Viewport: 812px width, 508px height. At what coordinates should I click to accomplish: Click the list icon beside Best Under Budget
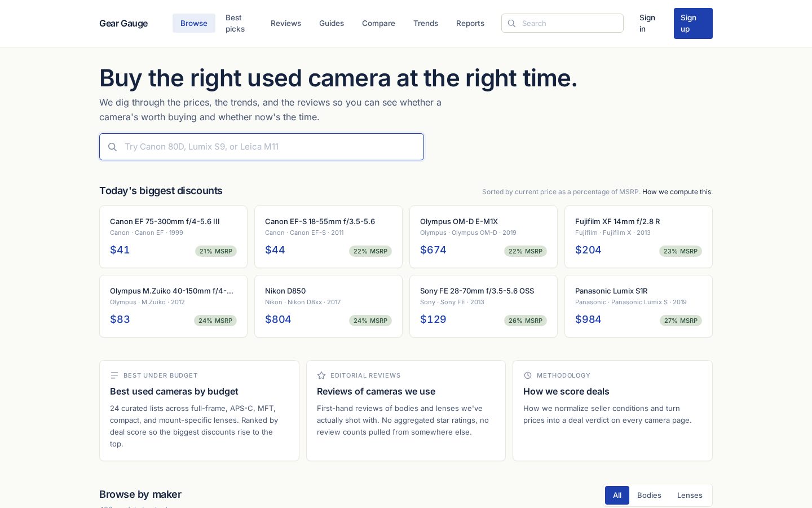(114, 375)
